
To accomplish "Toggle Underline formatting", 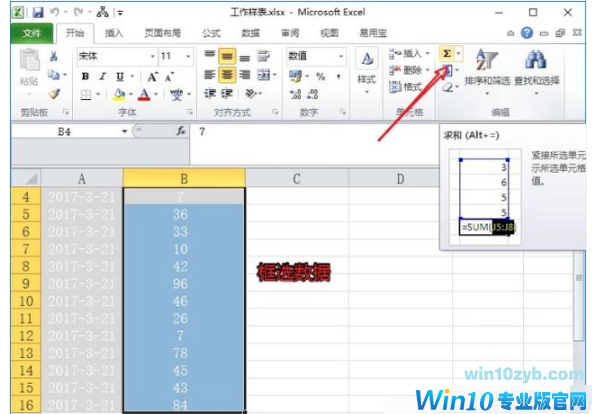I will (x=120, y=77).
